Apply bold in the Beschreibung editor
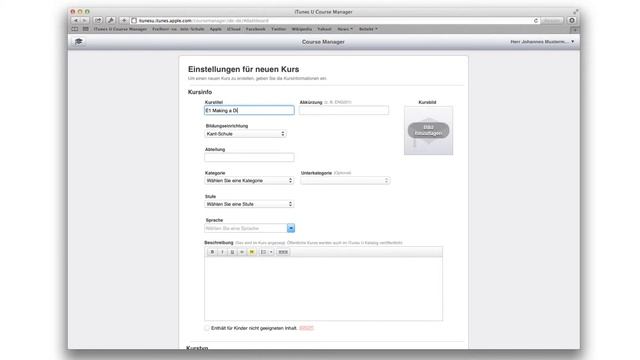The height and width of the screenshot is (360, 640). (x=212, y=252)
